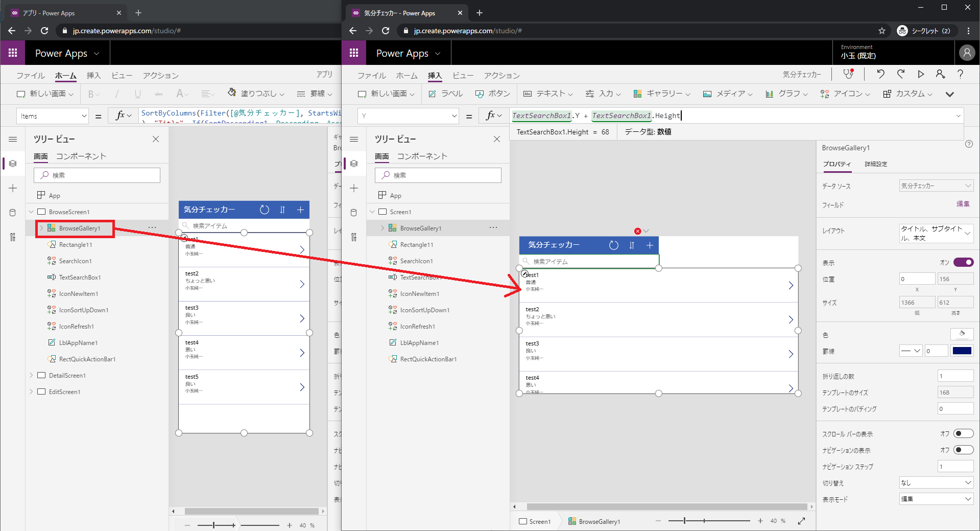
Task: Open the ギャラリー insert menu
Action: [x=662, y=94]
